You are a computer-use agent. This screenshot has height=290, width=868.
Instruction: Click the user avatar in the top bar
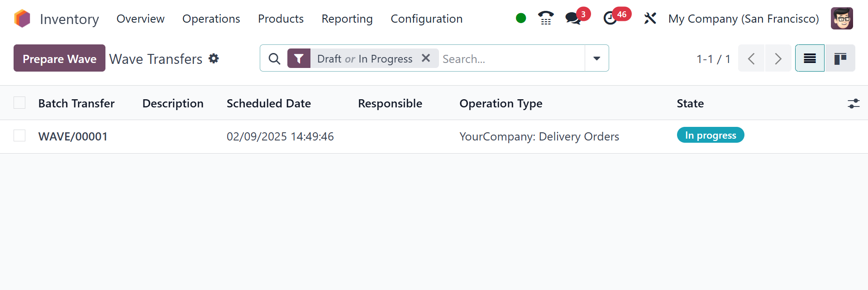pos(842,19)
